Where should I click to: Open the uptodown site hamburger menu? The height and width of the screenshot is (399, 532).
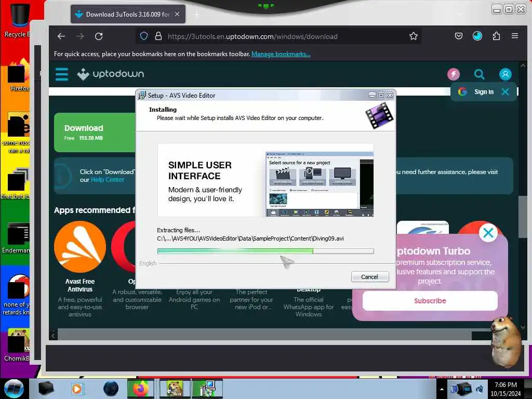pyautogui.click(x=62, y=74)
